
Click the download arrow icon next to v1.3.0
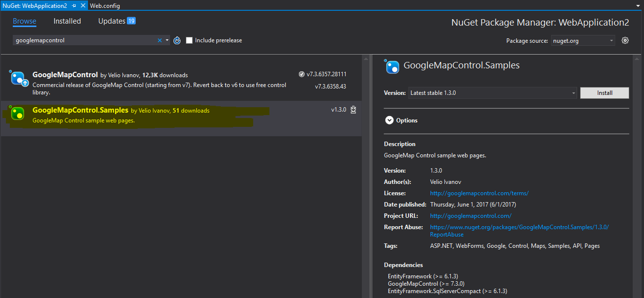pos(353,110)
